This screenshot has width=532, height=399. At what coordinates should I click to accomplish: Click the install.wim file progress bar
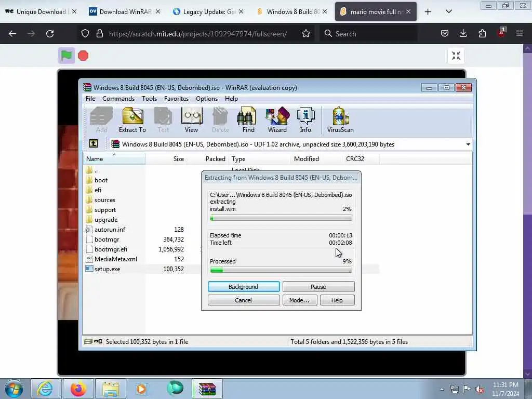[281, 218]
